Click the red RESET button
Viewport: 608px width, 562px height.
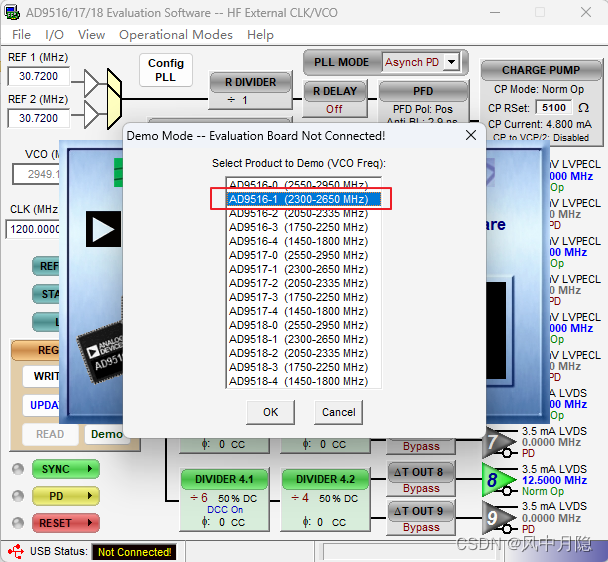(66, 523)
